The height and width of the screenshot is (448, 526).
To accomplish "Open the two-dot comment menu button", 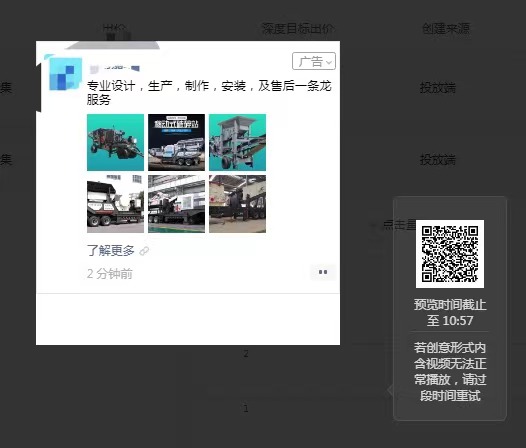I will [x=323, y=272].
